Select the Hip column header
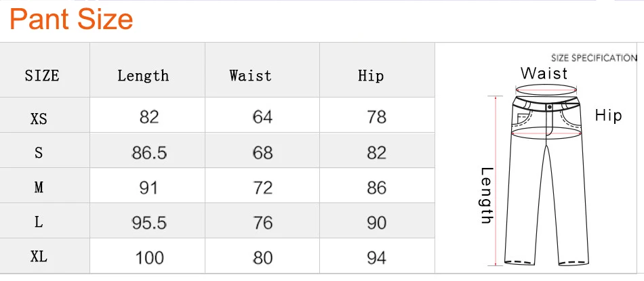Screen dimensions: 644x281 point(371,77)
